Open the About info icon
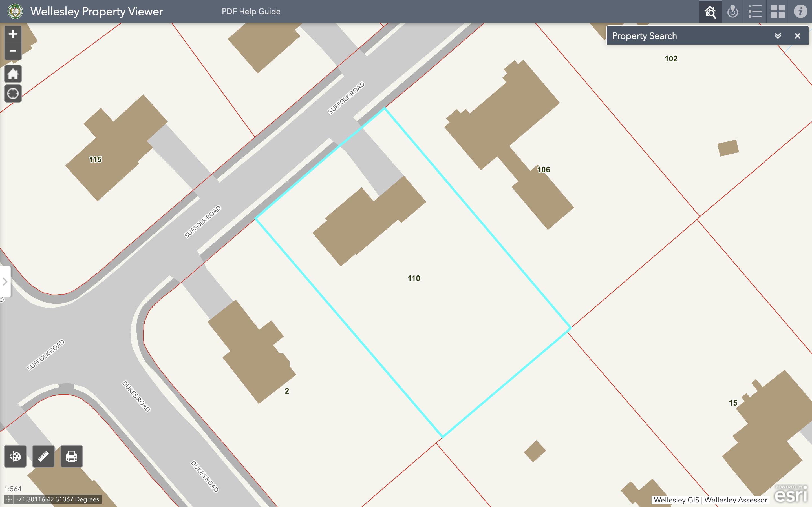Screen dimensions: 812x507 800,11
